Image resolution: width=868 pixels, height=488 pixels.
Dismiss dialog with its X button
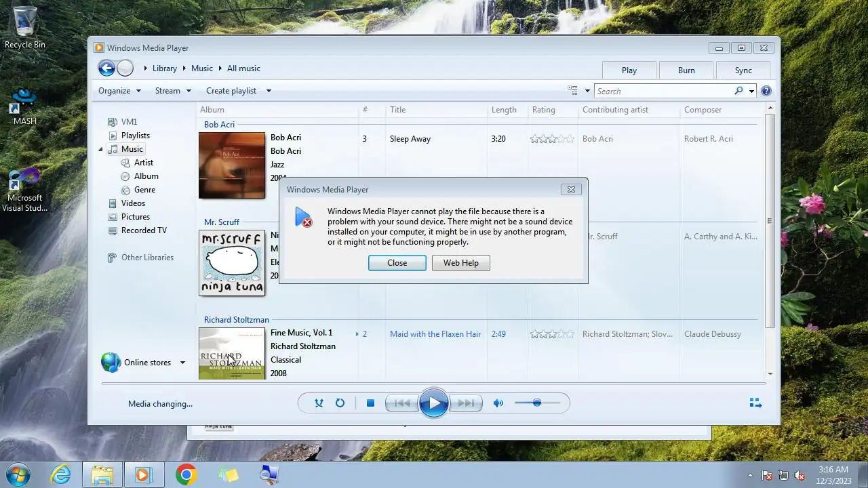(571, 190)
